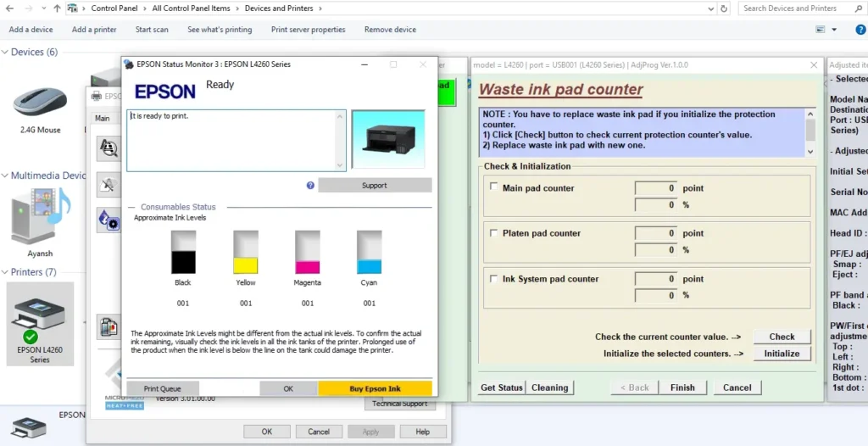Click the help icon beside Support button
This screenshot has width=868, height=446.
pos(310,185)
